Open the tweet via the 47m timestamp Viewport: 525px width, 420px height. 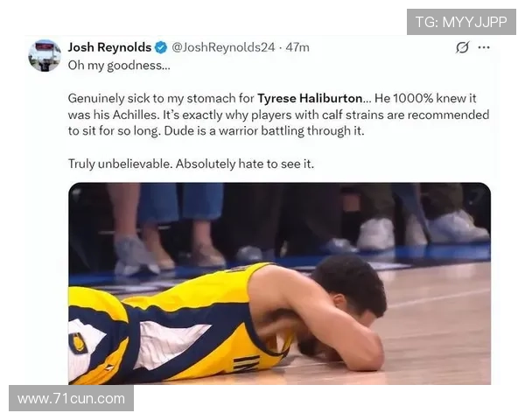pyautogui.click(x=297, y=47)
